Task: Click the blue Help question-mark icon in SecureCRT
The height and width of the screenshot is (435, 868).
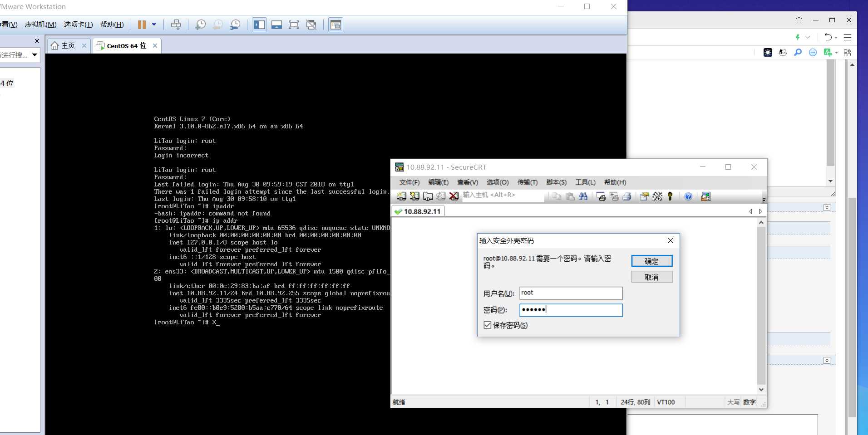Action: pyautogui.click(x=688, y=196)
